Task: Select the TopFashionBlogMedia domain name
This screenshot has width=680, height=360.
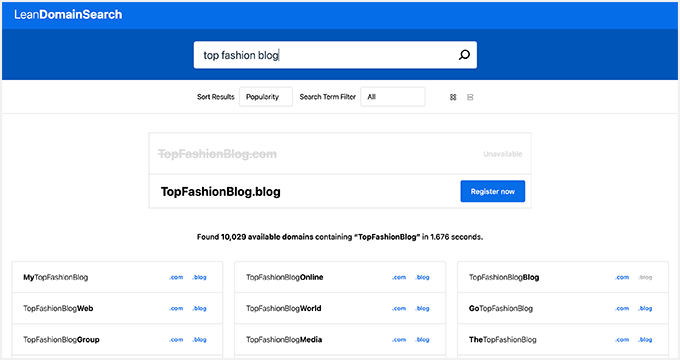Action: (x=284, y=340)
